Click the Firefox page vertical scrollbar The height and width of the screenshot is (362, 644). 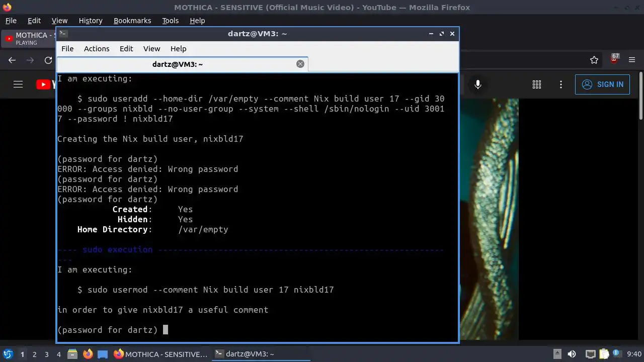(x=640, y=96)
